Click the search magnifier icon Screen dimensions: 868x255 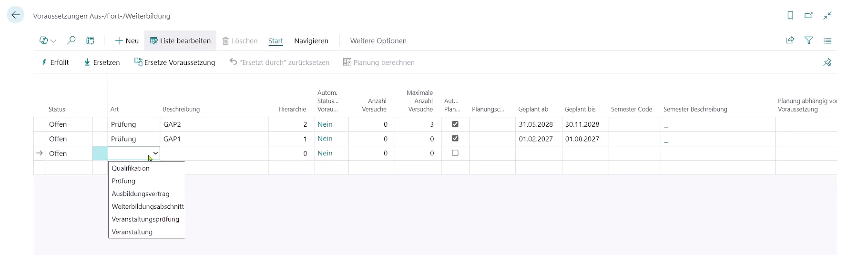pyautogui.click(x=71, y=41)
